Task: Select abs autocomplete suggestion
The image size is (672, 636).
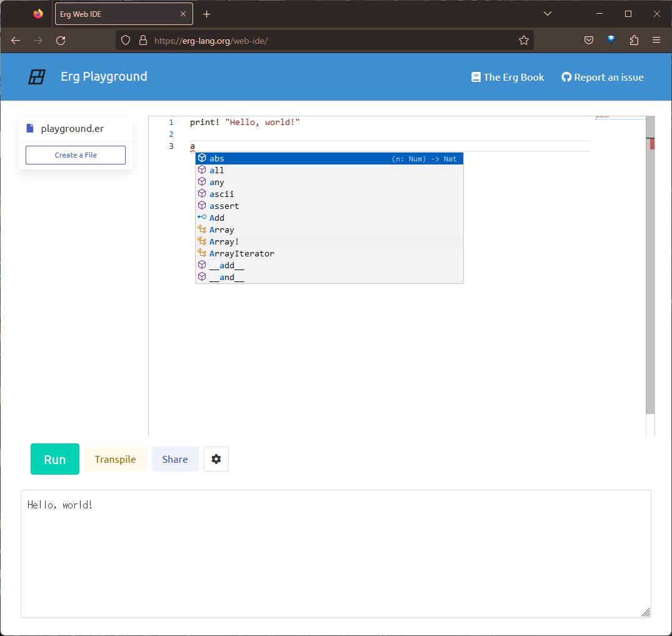Action: click(329, 158)
